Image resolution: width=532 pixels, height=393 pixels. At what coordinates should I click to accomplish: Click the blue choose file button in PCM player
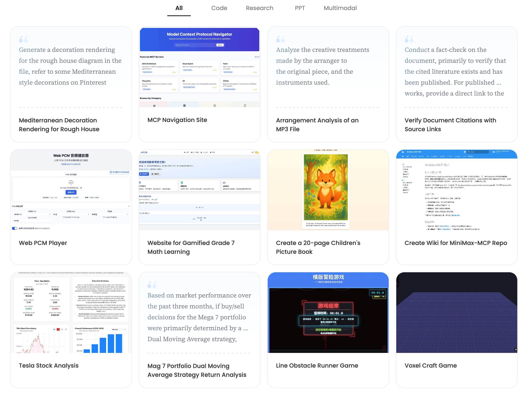71,192
